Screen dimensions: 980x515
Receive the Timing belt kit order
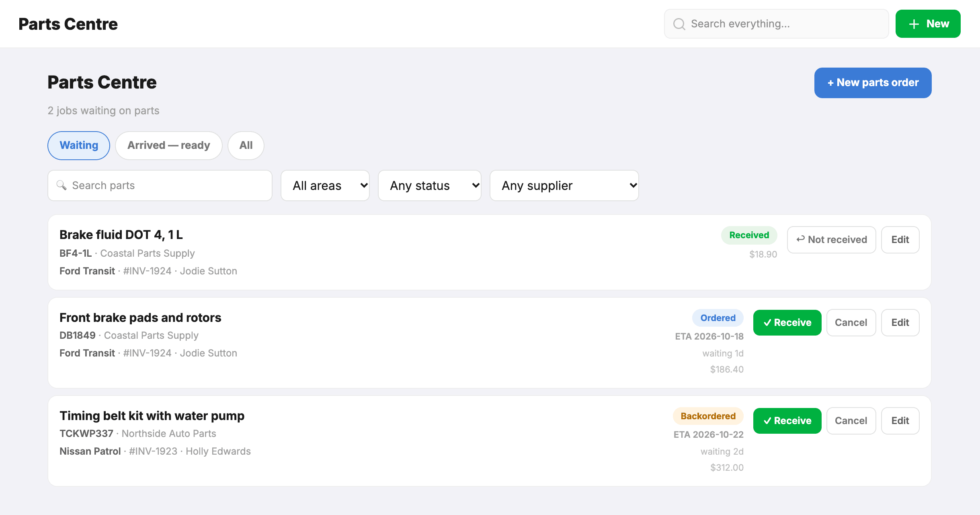click(787, 421)
